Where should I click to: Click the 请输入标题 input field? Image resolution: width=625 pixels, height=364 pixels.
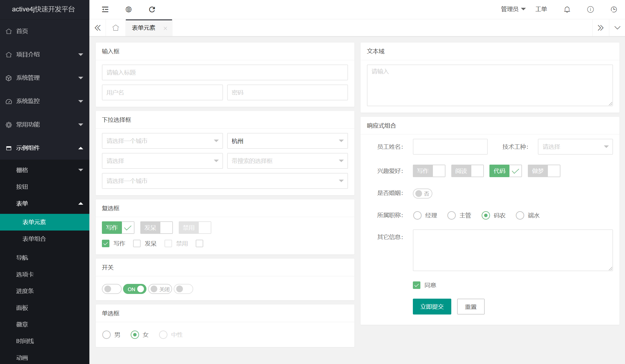point(225,73)
